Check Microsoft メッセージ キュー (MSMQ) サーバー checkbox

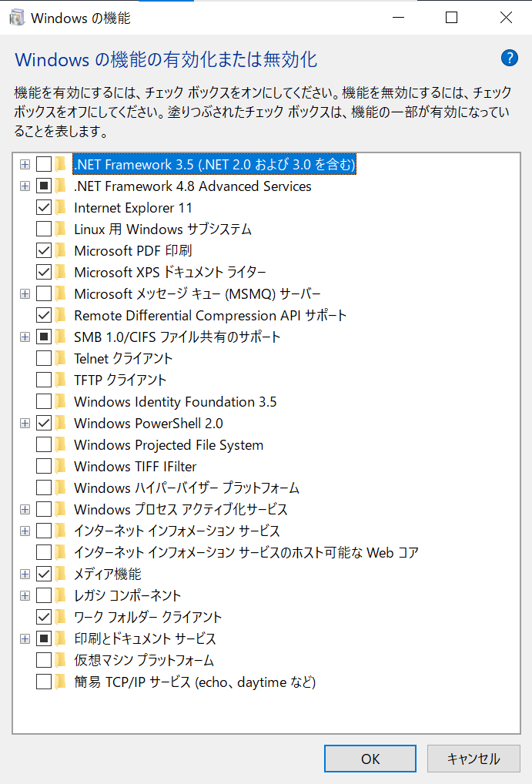point(44,293)
